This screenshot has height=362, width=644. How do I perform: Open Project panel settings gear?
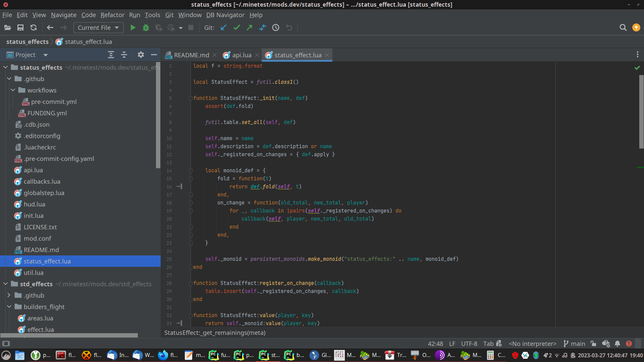pyautogui.click(x=141, y=55)
